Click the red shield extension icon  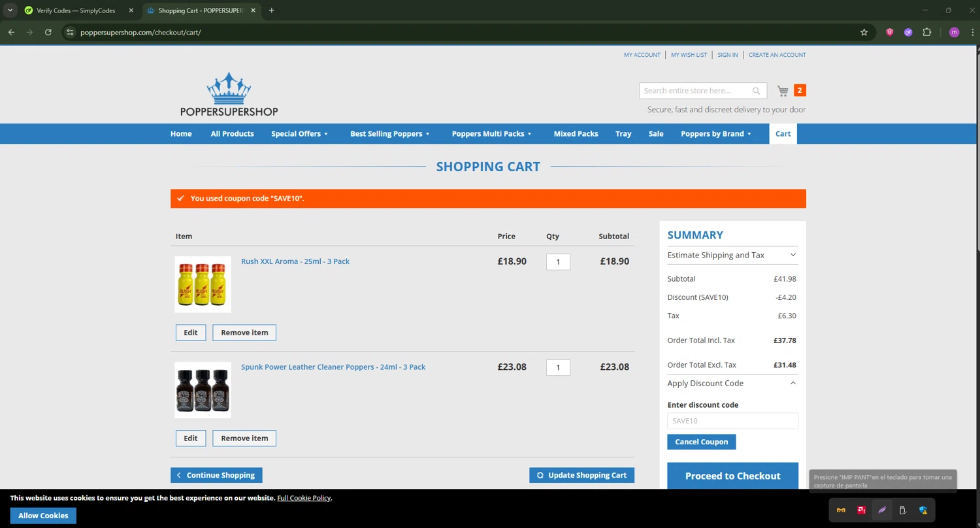[x=889, y=32]
